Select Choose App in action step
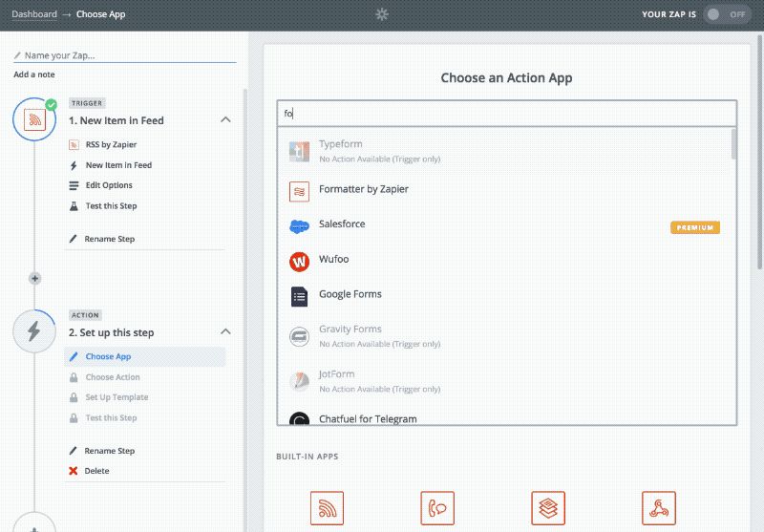764x532 pixels. click(108, 357)
